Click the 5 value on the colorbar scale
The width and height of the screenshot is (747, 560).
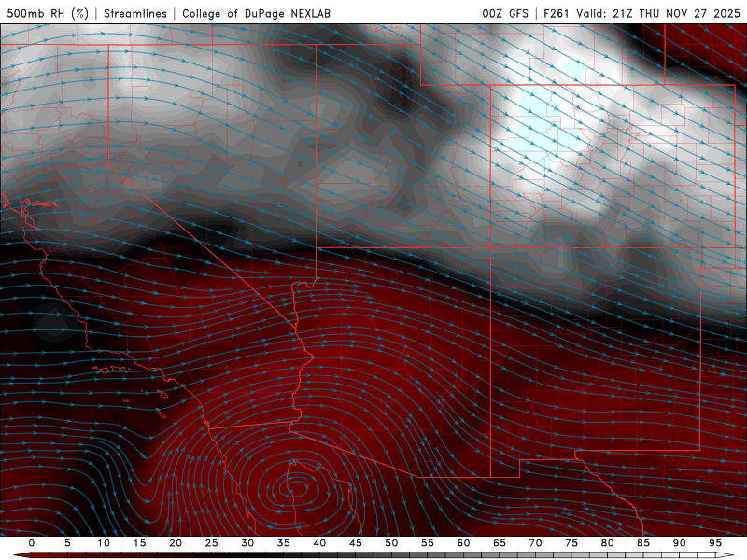[67, 543]
